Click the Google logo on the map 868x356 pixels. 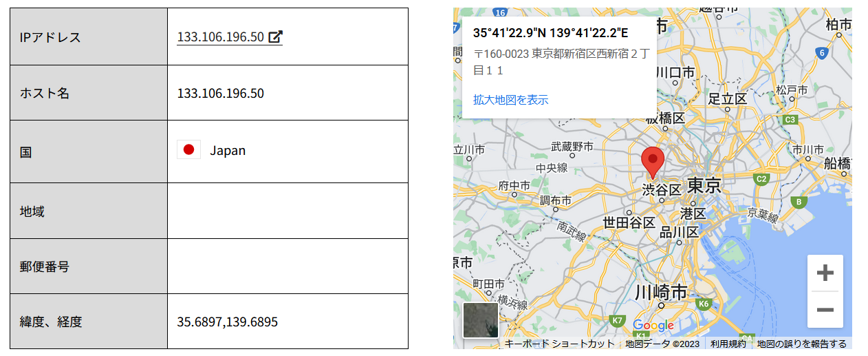[653, 326]
